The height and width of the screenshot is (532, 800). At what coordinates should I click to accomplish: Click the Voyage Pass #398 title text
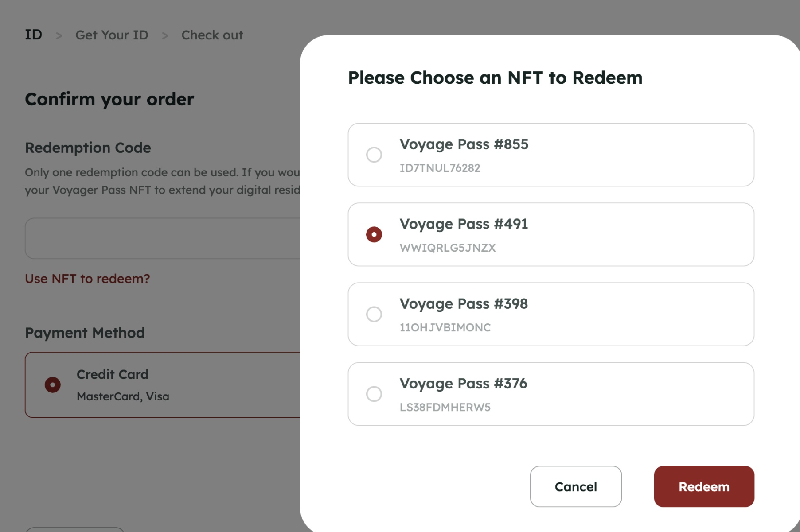tap(464, 304)
